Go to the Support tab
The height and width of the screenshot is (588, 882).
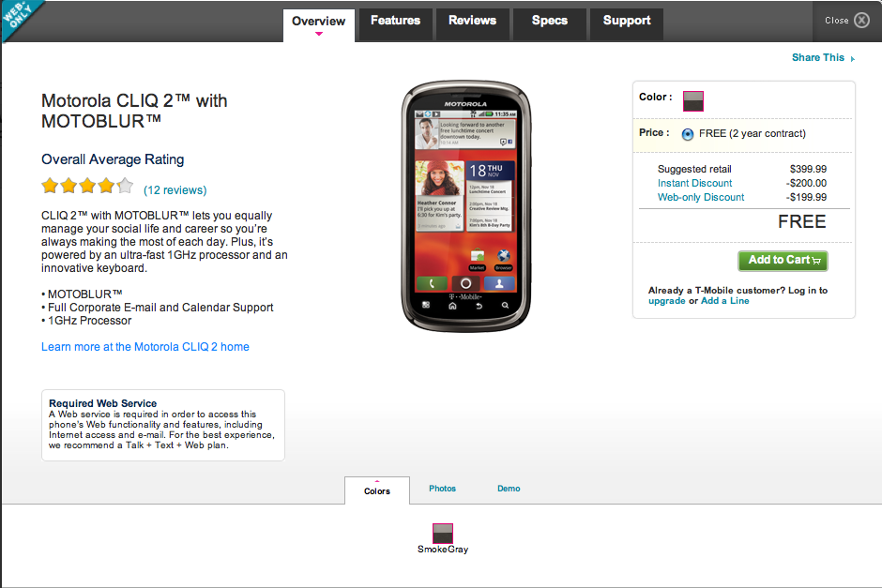pyautogui.click(x=627, y=21)
